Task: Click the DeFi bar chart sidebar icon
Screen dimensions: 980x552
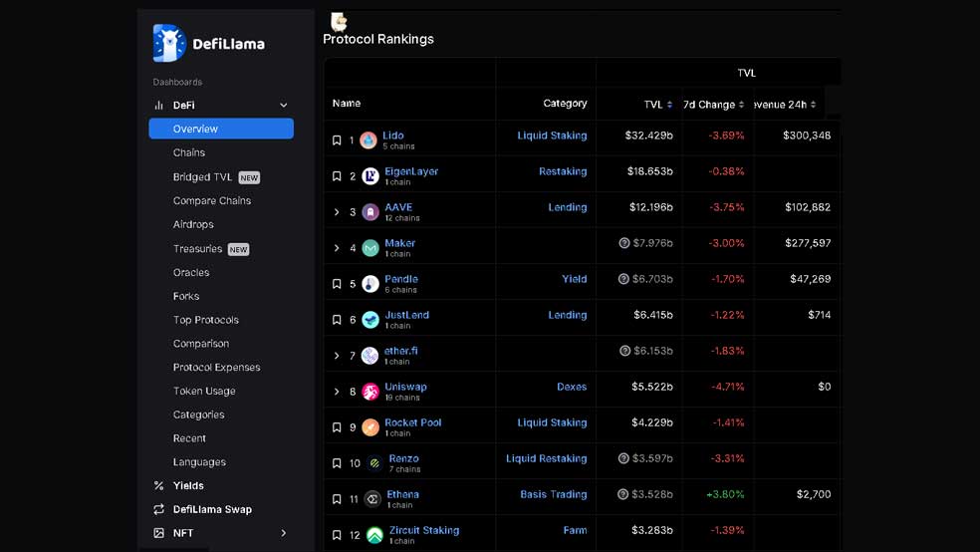Action: coord(158,105)
